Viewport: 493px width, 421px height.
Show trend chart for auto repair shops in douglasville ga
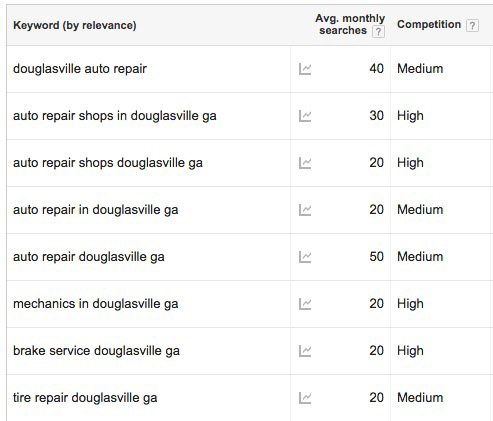pos(305,116)
